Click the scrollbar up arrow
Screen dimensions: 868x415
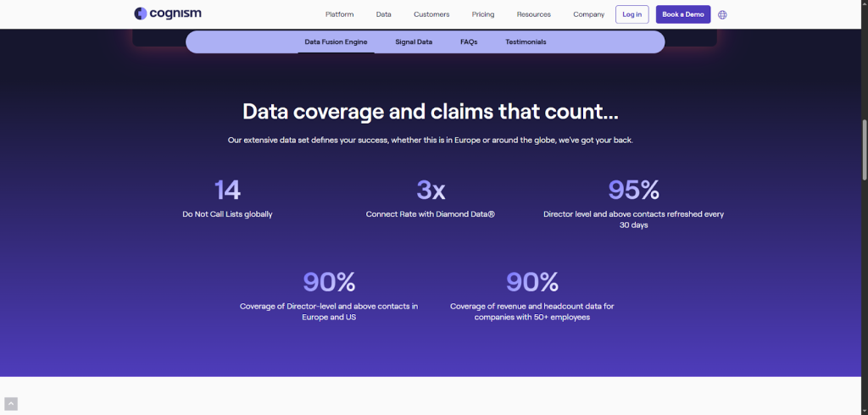(864, 4)
